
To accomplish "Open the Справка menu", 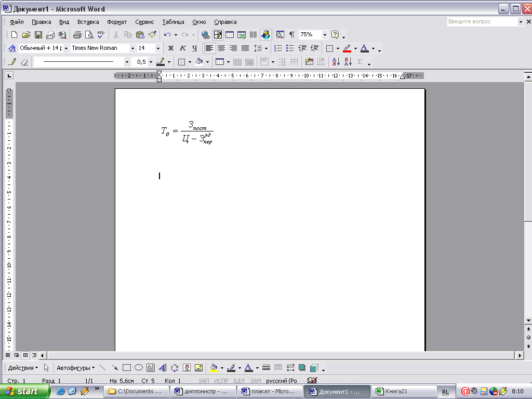I will (225, 22).
